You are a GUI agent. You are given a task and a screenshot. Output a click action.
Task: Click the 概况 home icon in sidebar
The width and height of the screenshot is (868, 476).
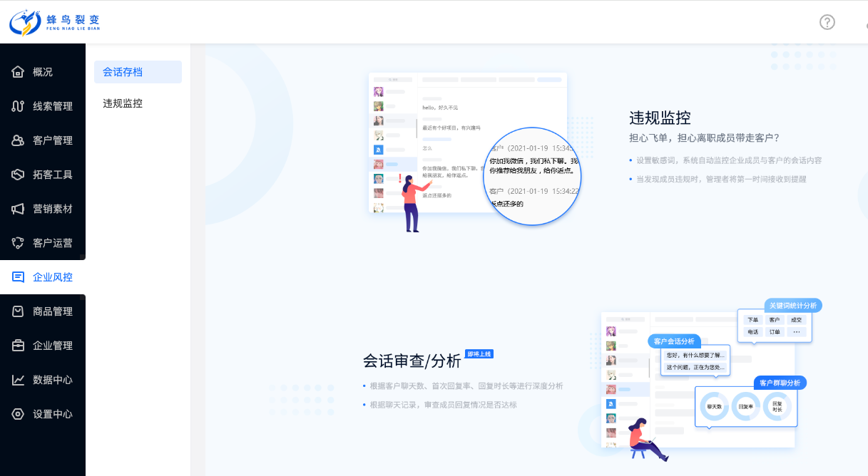tap(19, 72)
